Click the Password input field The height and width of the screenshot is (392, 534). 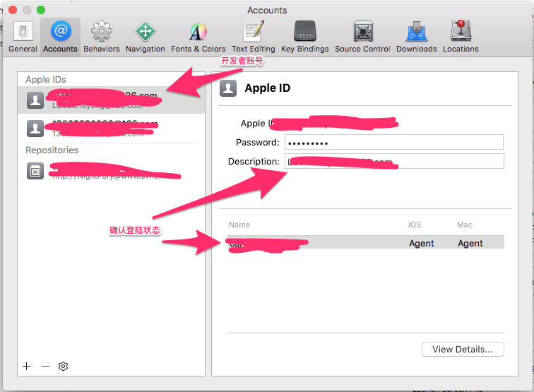[394, 143]
